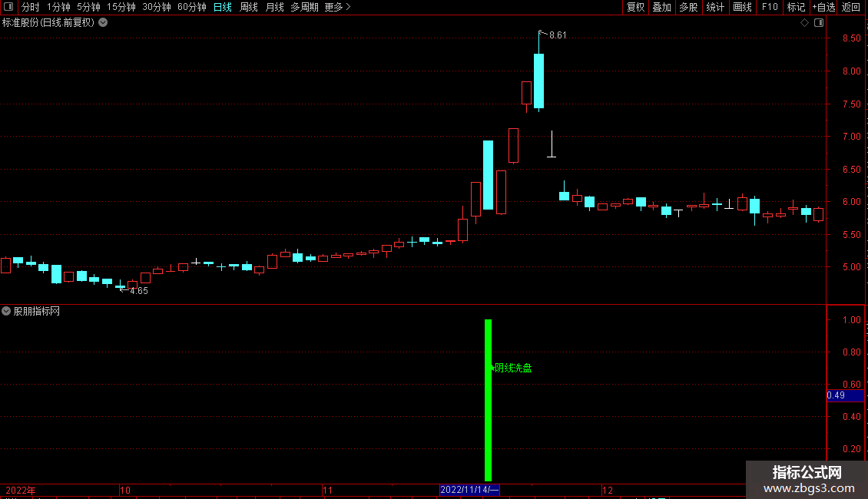868x499 pixels.
Task: Click the 0.49 indicator value marker
Action: coord(845,395)
